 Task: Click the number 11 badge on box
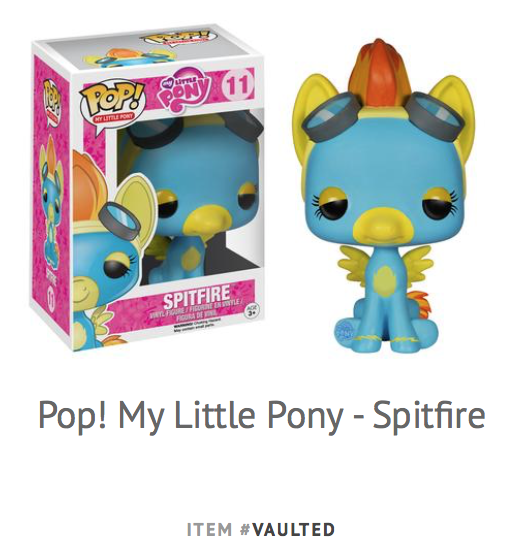pos(237,85)
